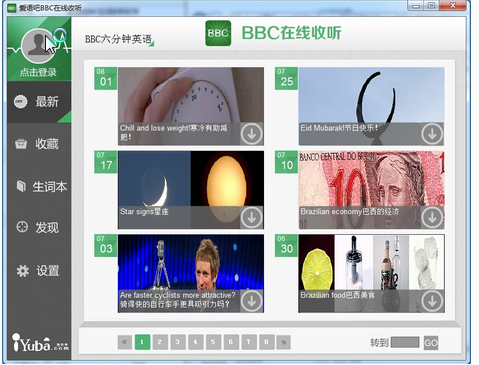The height and width of the screenshot is (365, 479).
Task: Open the 发现 discover section
Action: pyautogui.click(x=39, y=227)
